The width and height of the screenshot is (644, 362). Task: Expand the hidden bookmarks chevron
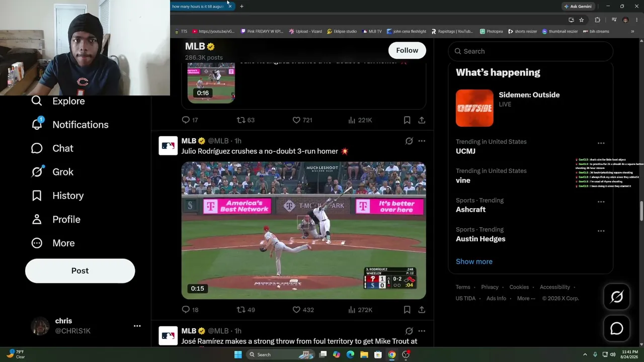pos(632,31)
